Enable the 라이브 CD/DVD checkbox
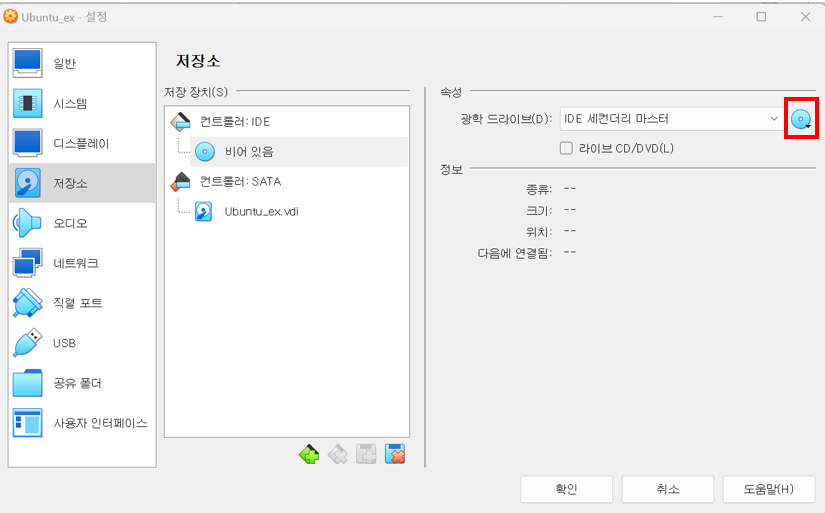The width and height of the screenshot is (825, 513). 566,148
